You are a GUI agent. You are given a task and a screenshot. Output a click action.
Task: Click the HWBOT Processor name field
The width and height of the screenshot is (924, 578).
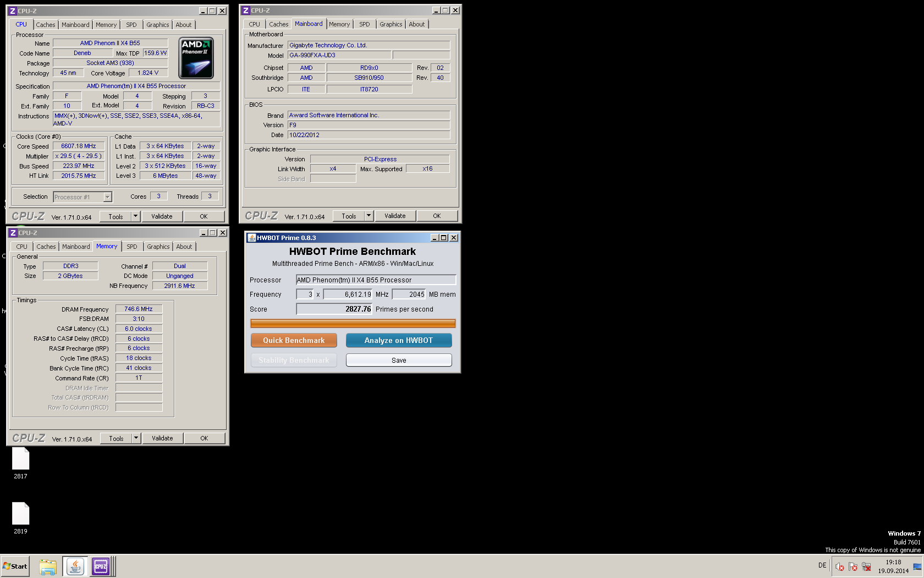[x=376, y=280]
